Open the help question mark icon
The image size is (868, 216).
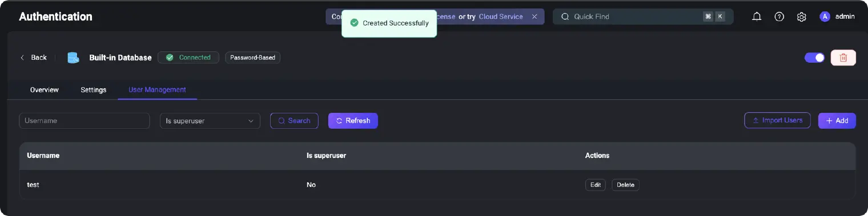click(779, 17)
